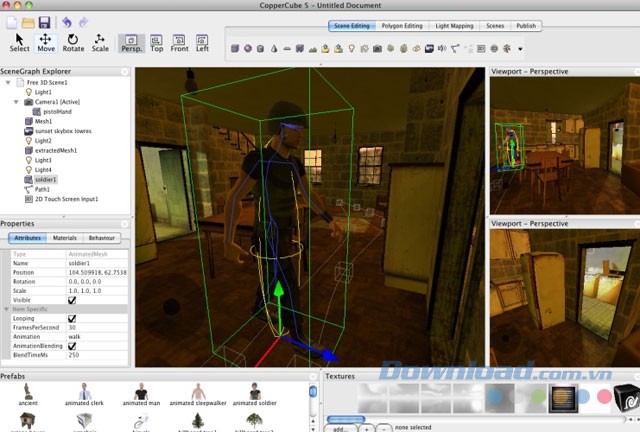
Task: Open the scene toolbar overflow dropdown arrow
Action: 520,48
